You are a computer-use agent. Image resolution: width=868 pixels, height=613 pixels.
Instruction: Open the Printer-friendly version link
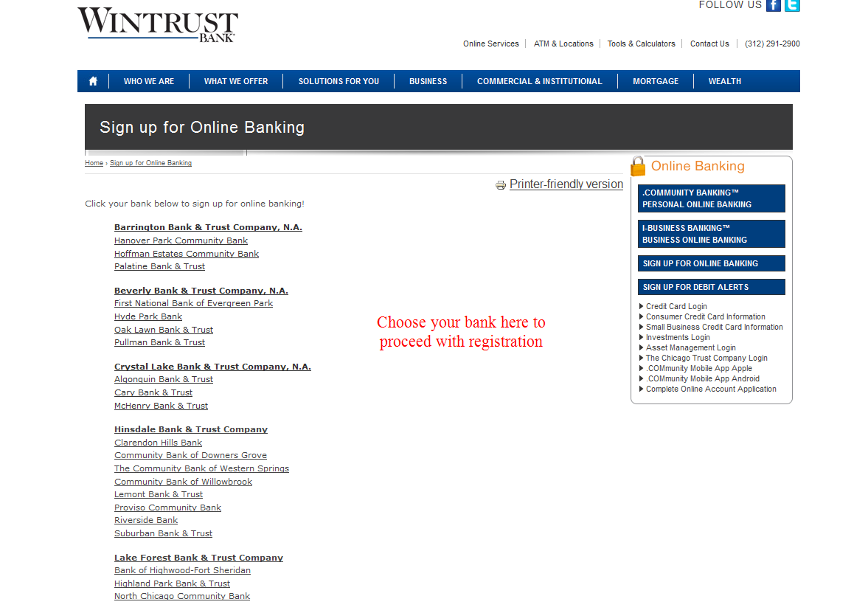pos(566,184)
